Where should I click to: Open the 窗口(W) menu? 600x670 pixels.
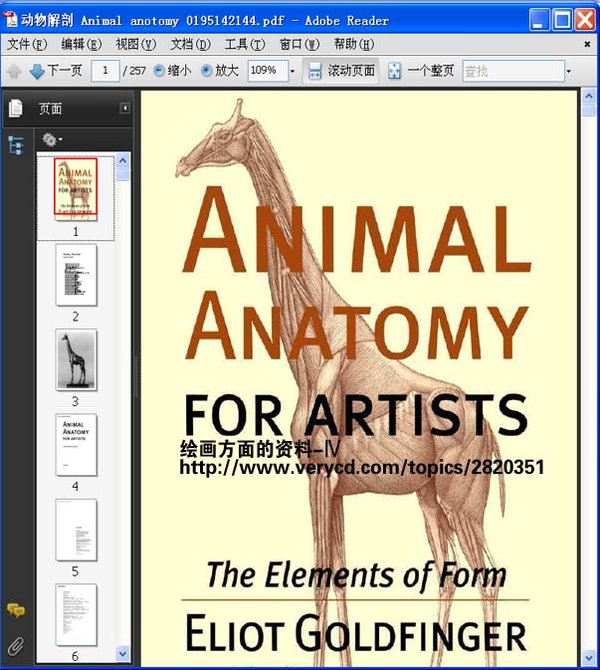coord(299,44)
